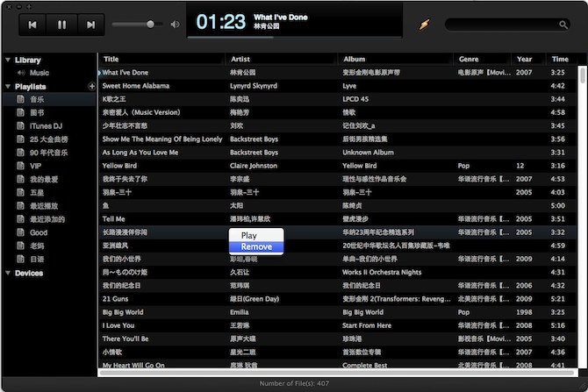The image size is (588, 392).
Task: Click the 90 年代音乐 playlist icon
Action: pos(21,153)
